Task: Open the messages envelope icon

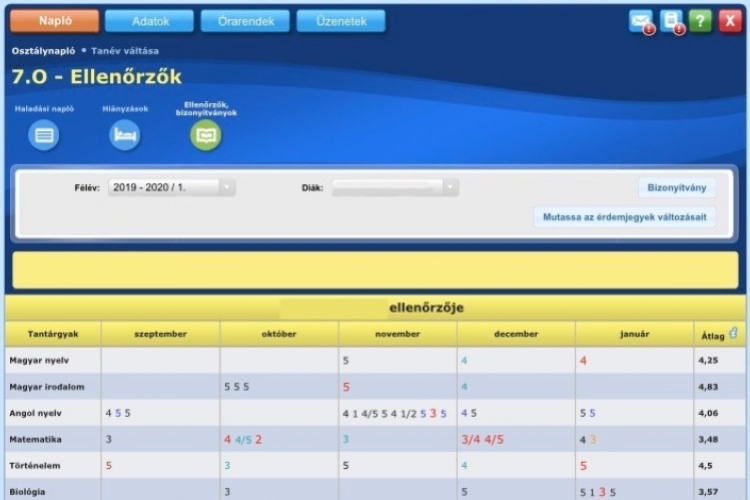Action: [x=640, y=21]
